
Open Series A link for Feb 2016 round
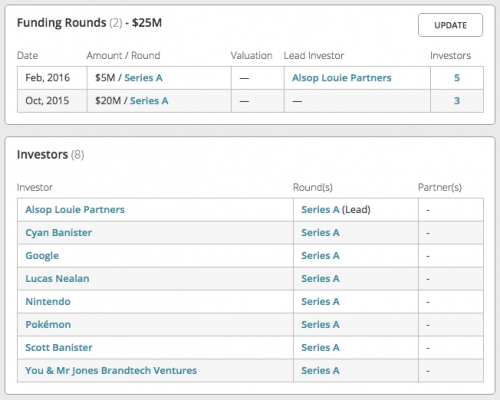click(x=143, y=78)
